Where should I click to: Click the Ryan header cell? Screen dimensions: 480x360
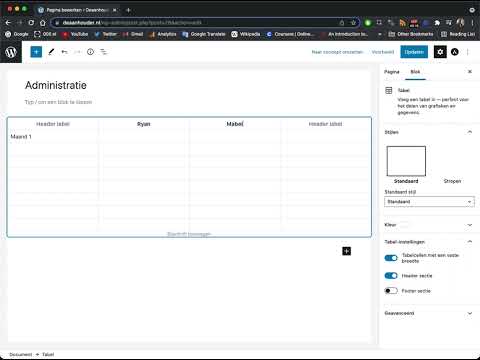click(144, 124)
